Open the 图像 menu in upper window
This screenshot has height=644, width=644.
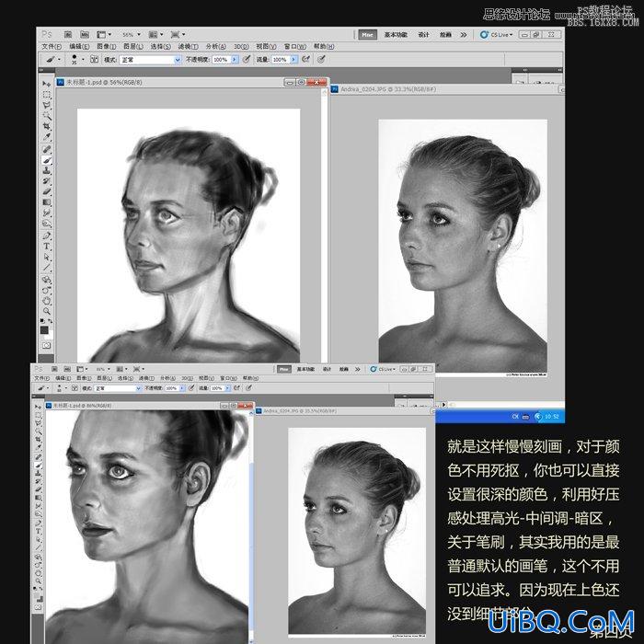tap(107, 47)
